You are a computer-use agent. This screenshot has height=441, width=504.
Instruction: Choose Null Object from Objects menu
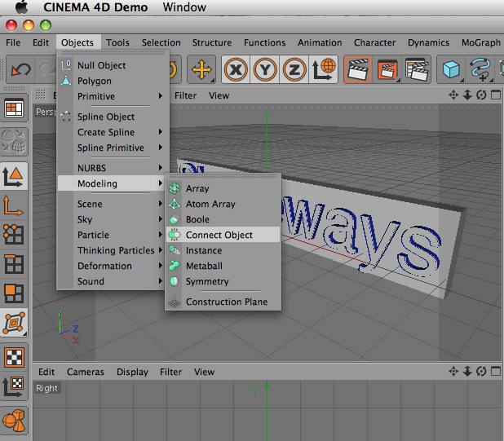113,65
